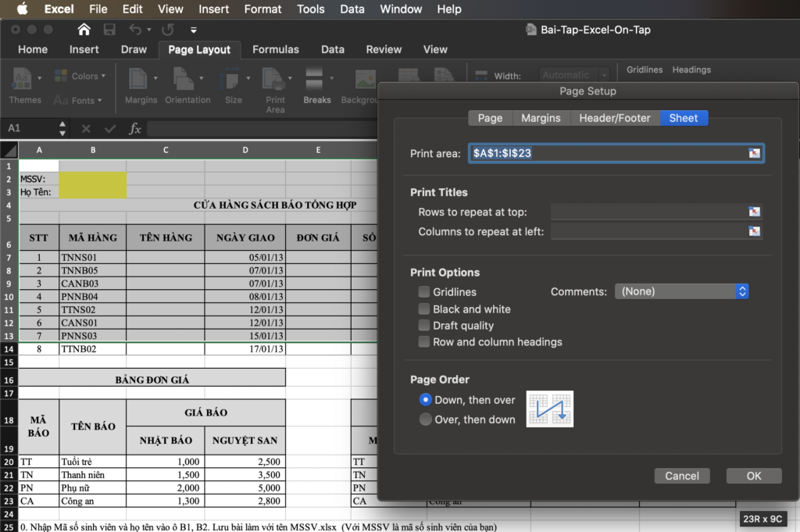
Task: Click the Undo arrow icon
Action: [135, 30]
